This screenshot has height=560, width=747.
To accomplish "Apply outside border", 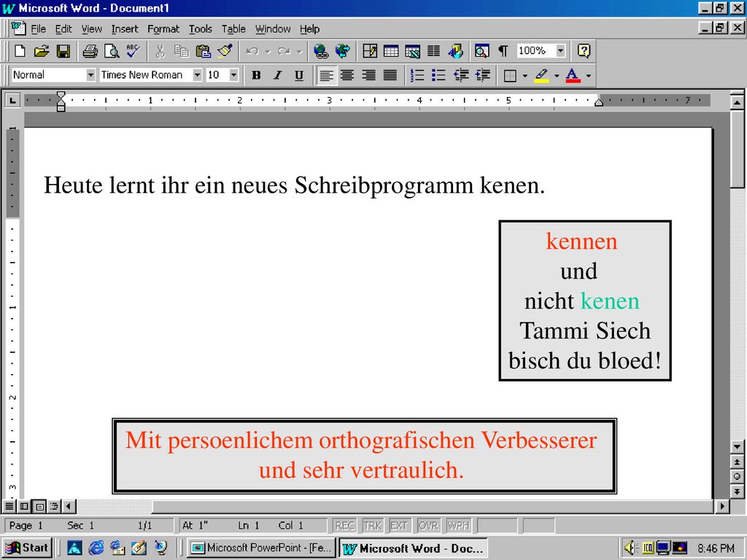I will click(510, 75).
